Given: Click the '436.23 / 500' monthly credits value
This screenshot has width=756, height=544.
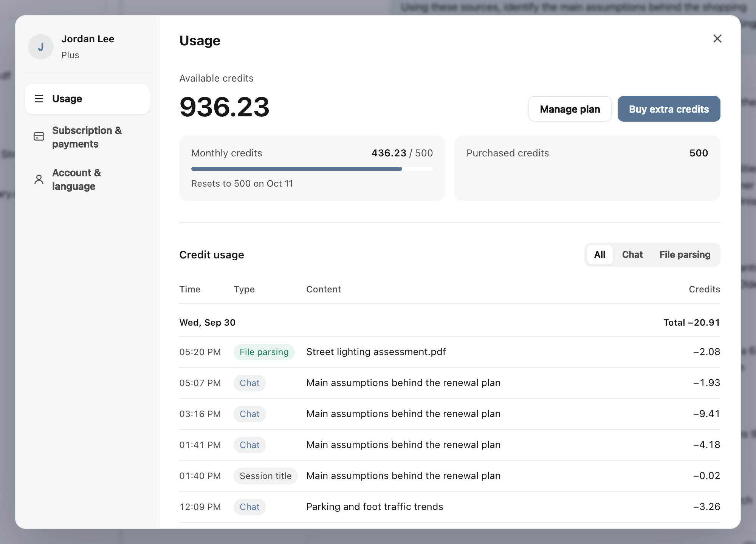Looking at the screenshot, I should point(402,153).
